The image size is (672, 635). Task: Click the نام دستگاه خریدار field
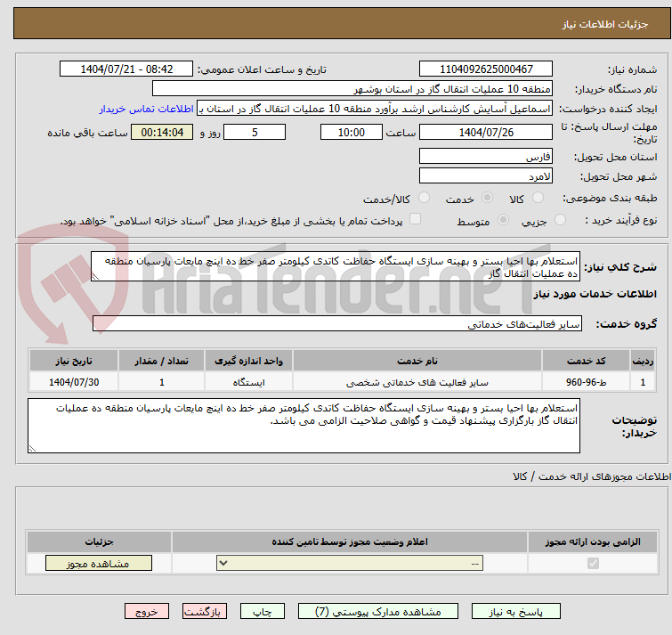352,89
